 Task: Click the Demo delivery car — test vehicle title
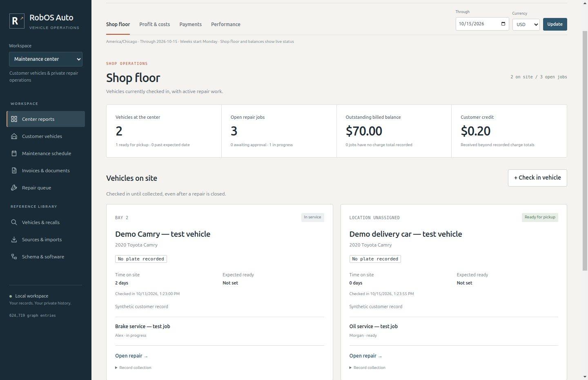point(406,234)
